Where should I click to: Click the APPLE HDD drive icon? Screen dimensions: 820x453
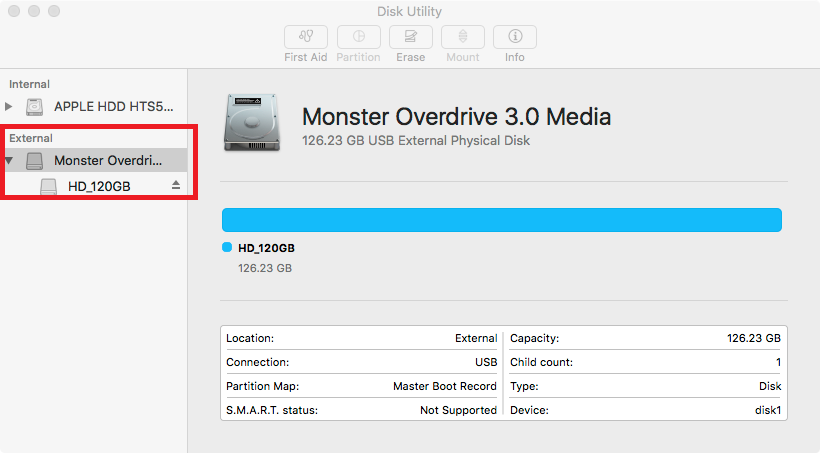35,106
